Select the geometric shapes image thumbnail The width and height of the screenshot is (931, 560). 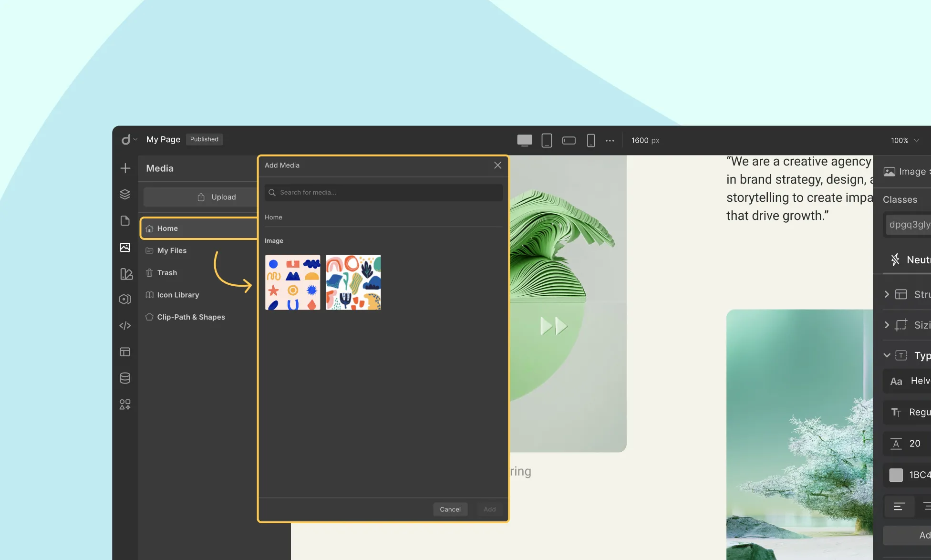tap(292, 282)
